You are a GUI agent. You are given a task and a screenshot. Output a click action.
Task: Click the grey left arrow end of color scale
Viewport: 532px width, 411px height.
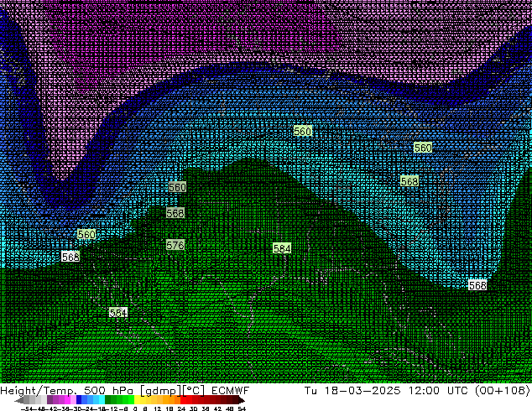tap(19, 400)
